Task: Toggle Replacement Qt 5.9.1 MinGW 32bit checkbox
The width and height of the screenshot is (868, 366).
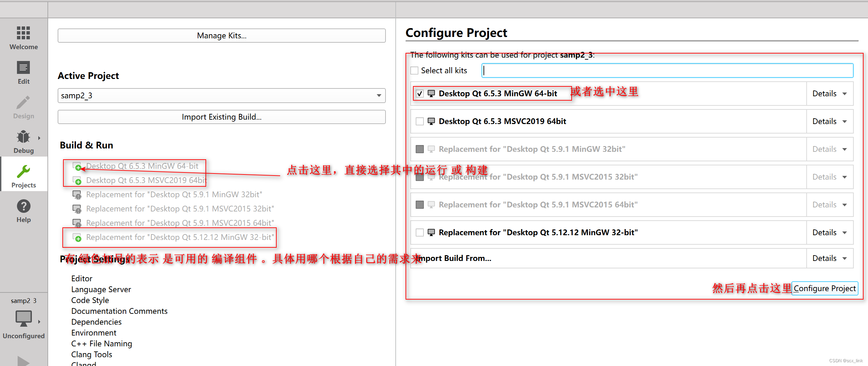Action: 420,149
